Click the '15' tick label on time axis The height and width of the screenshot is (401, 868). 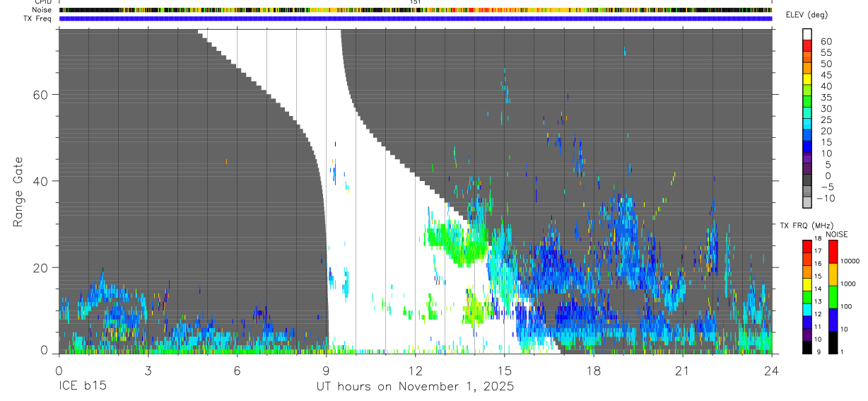505,371
